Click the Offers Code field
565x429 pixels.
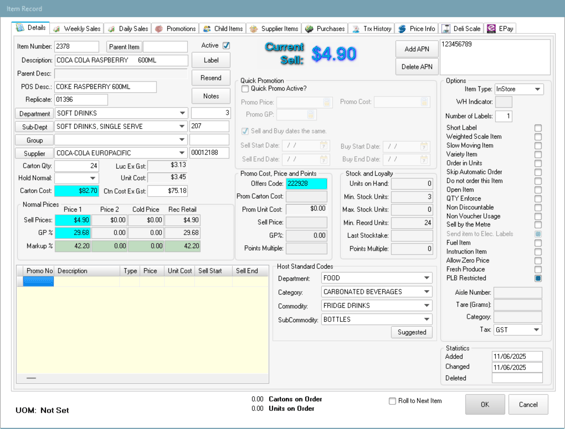307,184
